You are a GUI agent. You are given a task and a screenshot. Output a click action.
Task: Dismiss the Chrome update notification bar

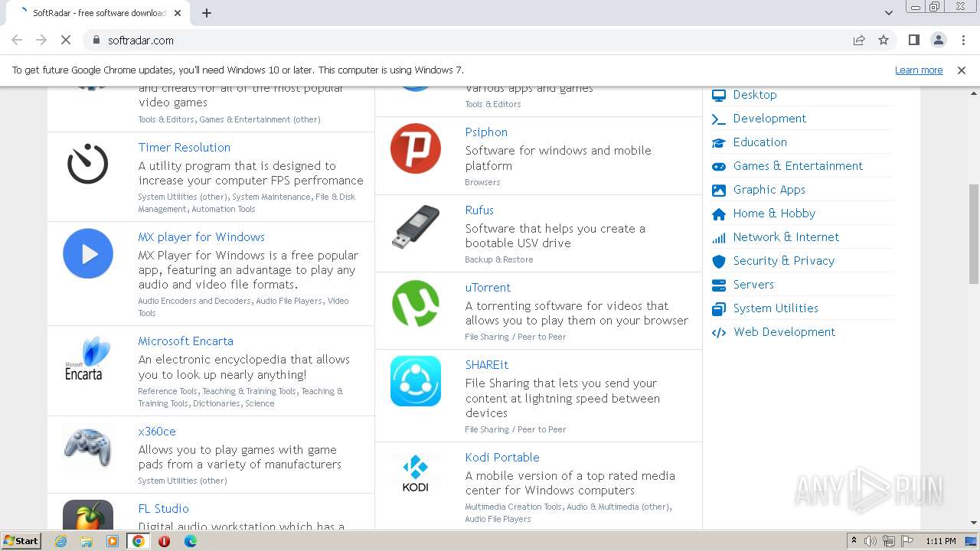[962, 70]
